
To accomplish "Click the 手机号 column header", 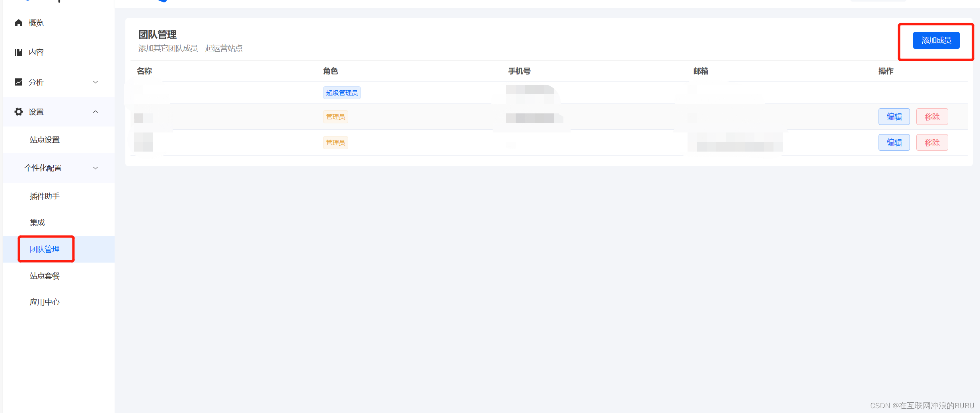I will click(x=519, y=71).
